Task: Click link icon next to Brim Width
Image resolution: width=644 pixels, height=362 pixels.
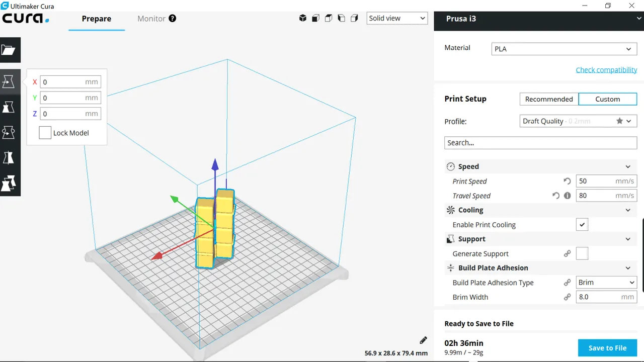Action: coord(567,297)
